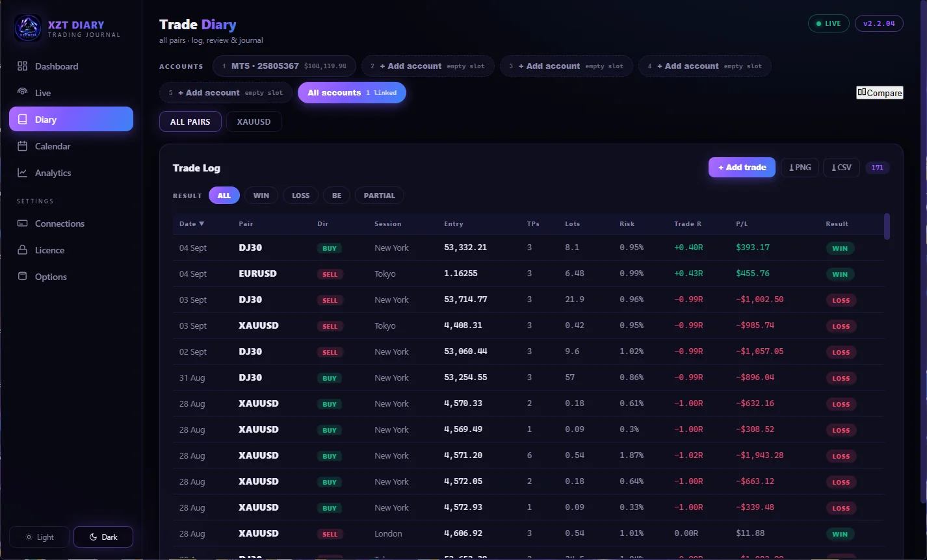Select the All accounts tab
The height and width of the screenshot is (560, 927).
coord(352,93)
